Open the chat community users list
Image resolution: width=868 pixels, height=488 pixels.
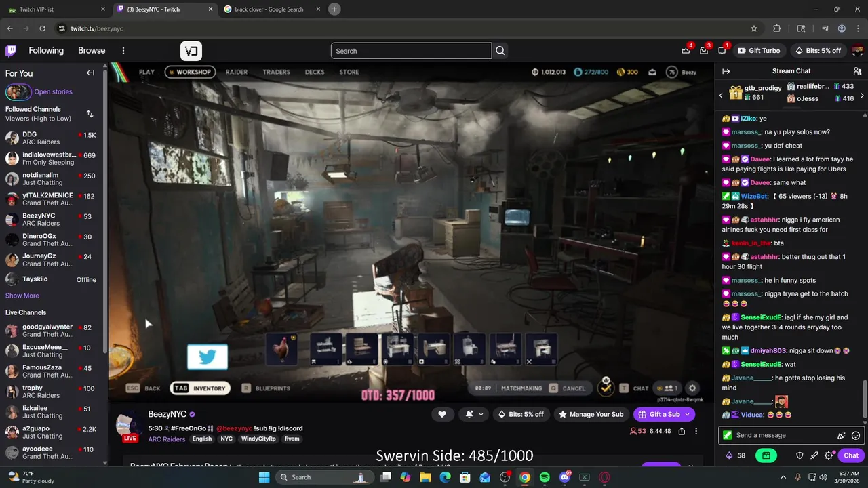pos(857,71)
